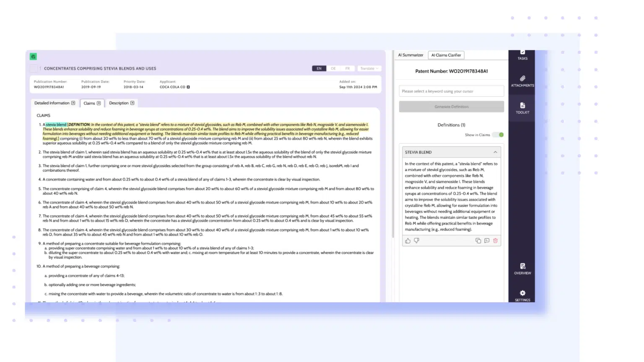
Task: Click the 'Definitions (1)' heading
Action: click(452, 125)
